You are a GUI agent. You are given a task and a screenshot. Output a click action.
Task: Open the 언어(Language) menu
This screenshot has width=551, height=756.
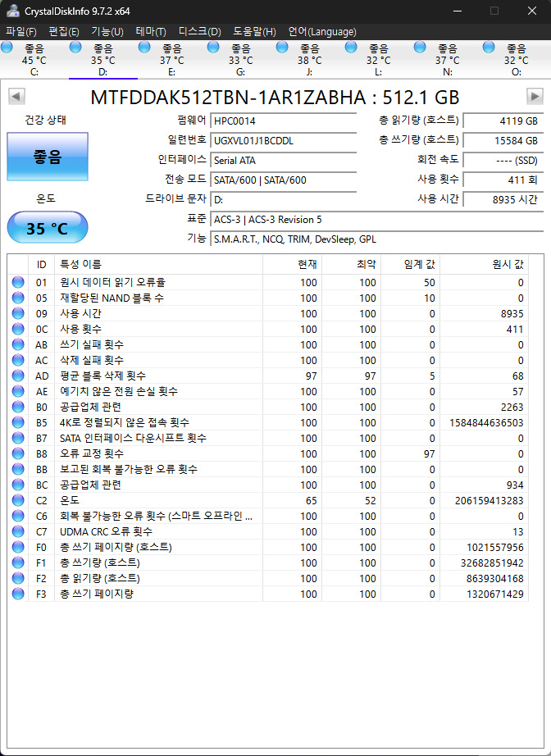[322, 32]
